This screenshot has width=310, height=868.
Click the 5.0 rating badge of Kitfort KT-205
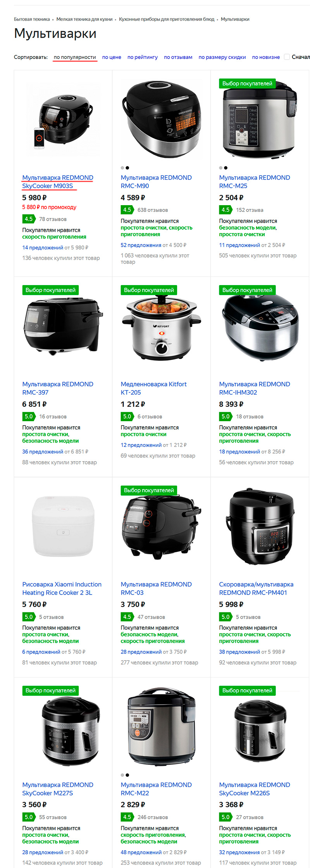pos(127,417)
